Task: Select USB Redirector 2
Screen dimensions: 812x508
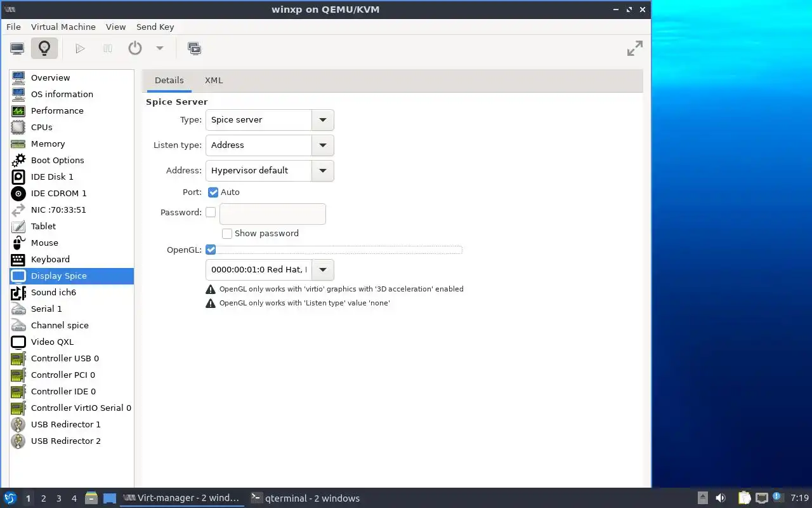Action: (72, 441)
